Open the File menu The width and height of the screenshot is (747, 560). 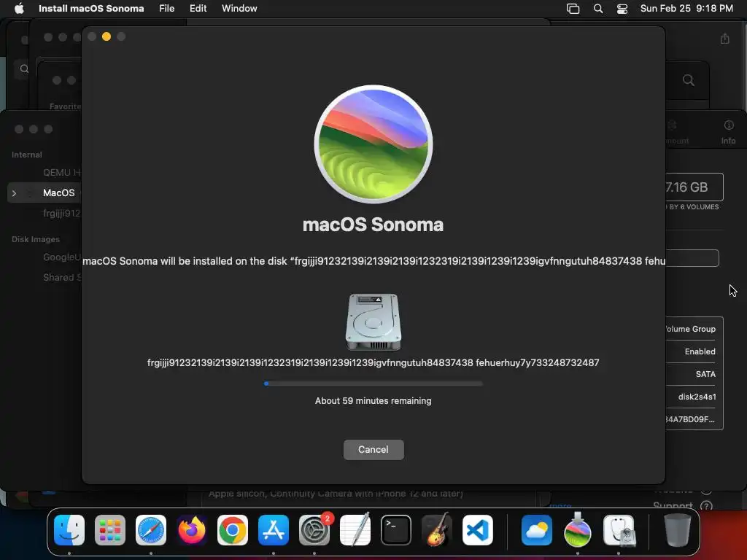click(167, 9)
